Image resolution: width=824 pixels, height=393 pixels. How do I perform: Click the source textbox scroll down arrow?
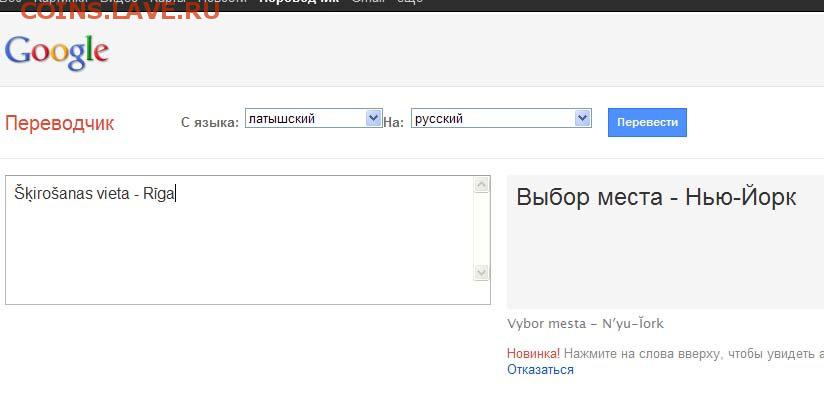click(x=481, y=273)
